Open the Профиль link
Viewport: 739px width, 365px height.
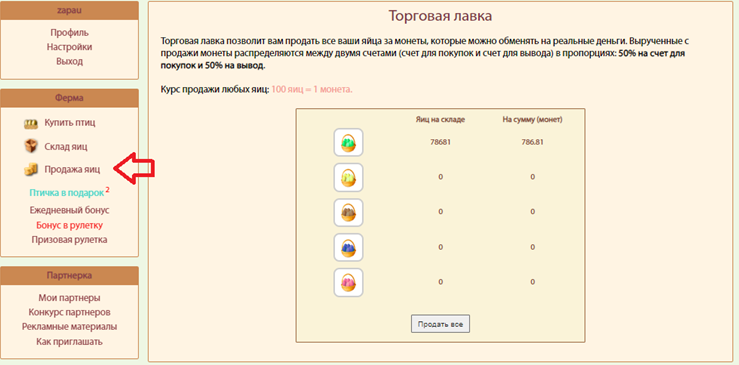[69, 33]
